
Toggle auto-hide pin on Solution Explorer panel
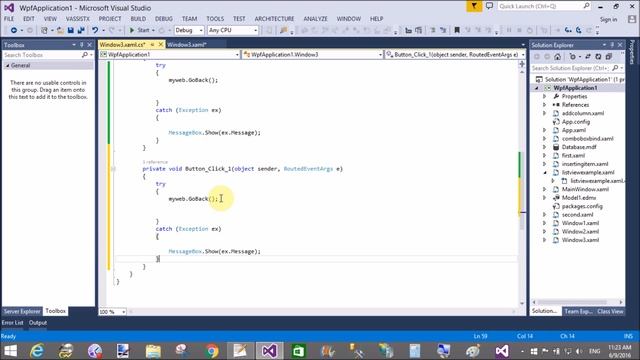[x=612, y=45]
